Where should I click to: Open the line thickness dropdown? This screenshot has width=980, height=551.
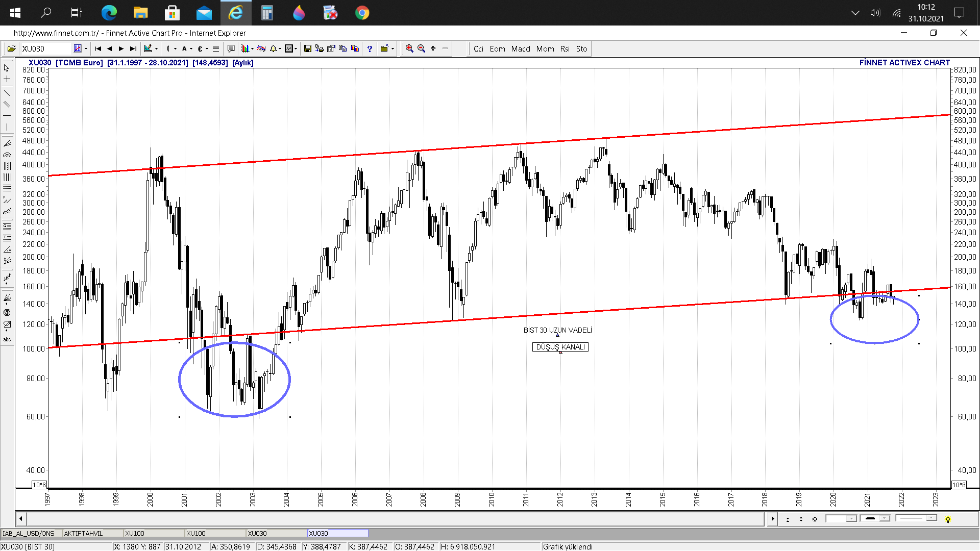tap(885, 519)
